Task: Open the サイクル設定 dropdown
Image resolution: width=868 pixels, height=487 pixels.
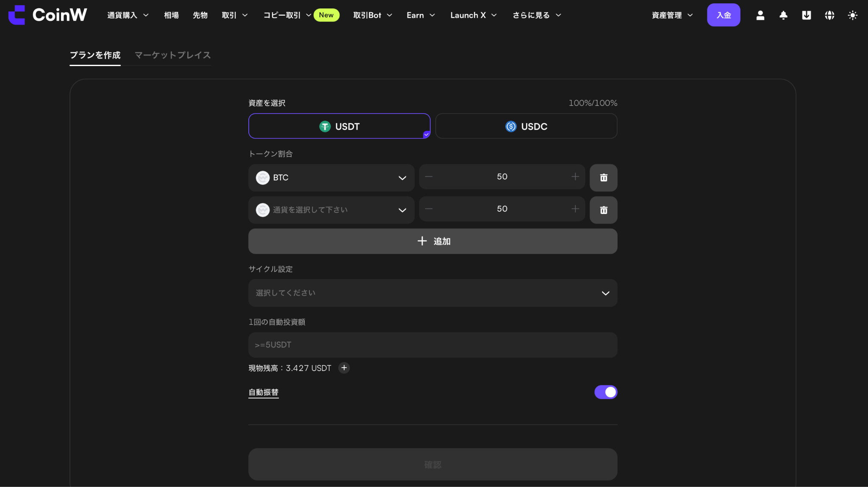Action: tap(433, 293)
